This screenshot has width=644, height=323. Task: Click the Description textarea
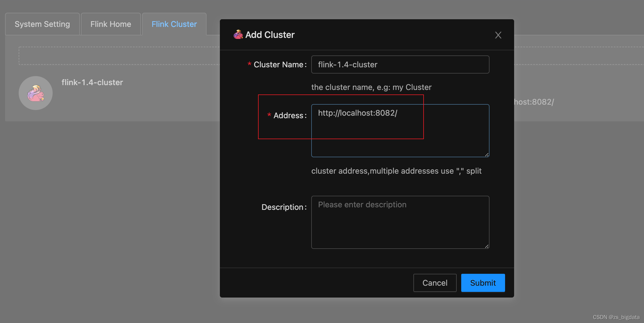coord(400,222)
